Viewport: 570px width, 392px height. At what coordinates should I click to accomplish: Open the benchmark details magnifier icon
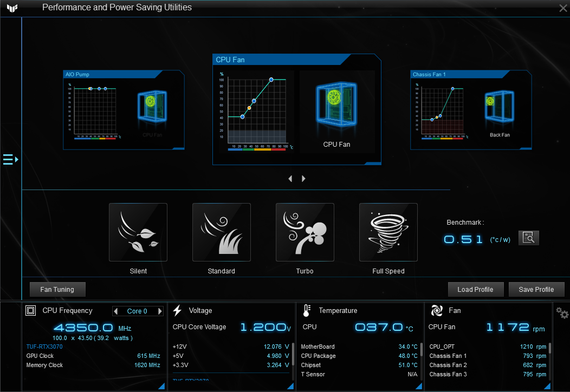528,238
